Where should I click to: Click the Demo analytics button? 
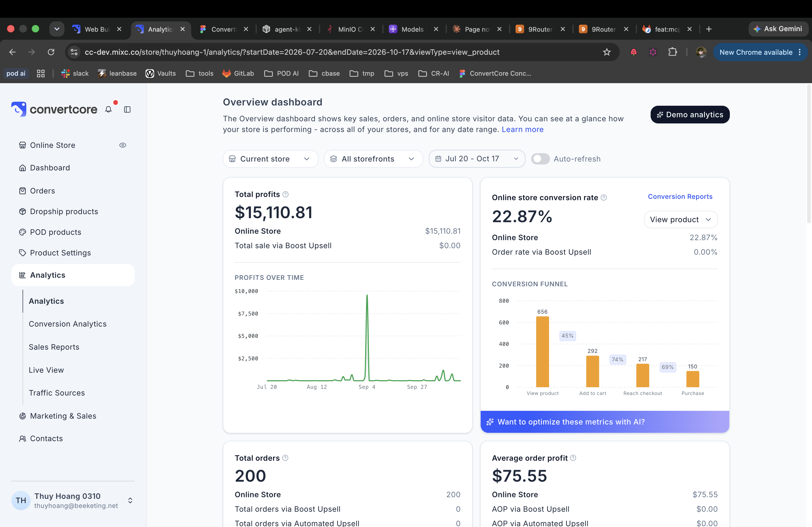coord(690,115)
